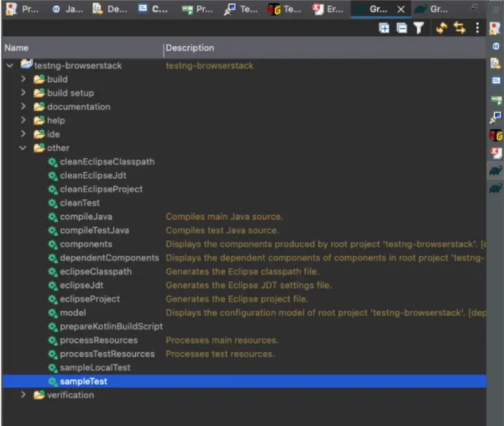Select the sampleLocalTest task
The height and width of the screenshot is (426, 504).
point(94,368)
